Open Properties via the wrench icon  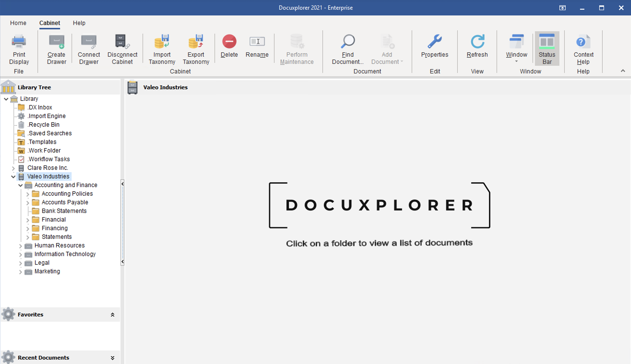tap(435, 41)
